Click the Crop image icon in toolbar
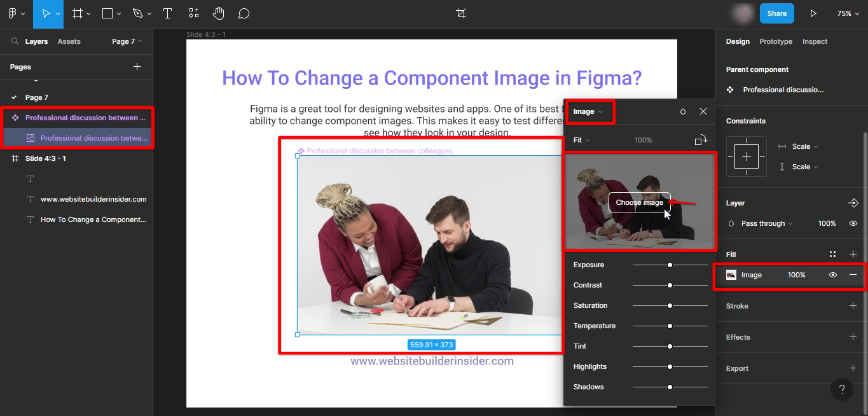Image resolution: width=868 pixels, height=416 pixels. pos(461,13)
